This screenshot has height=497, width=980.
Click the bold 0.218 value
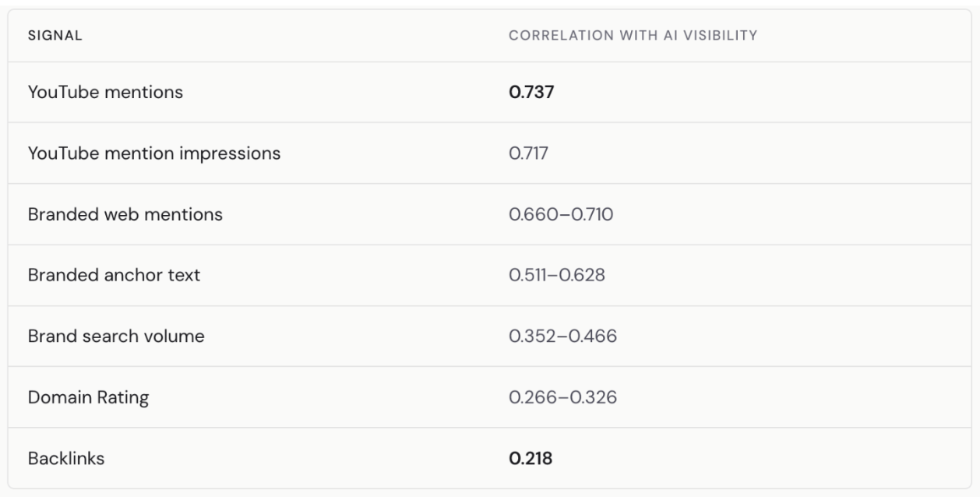coord(531,459)
